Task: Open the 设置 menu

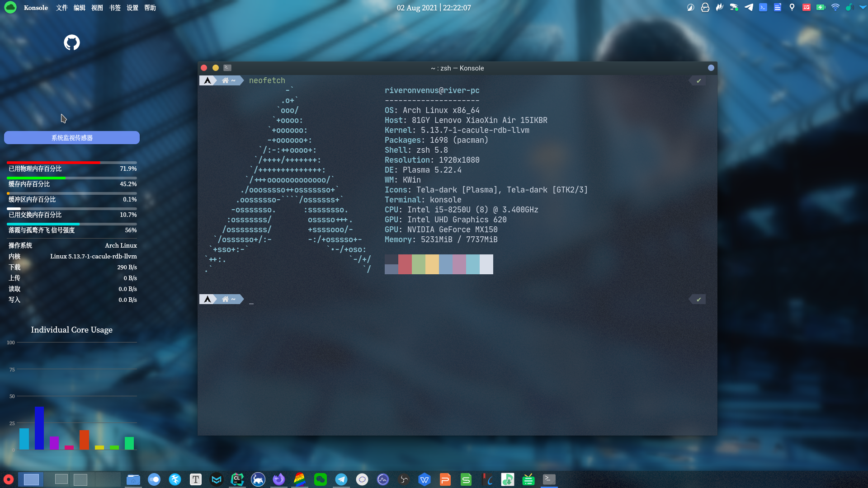Action: (132, 8)
